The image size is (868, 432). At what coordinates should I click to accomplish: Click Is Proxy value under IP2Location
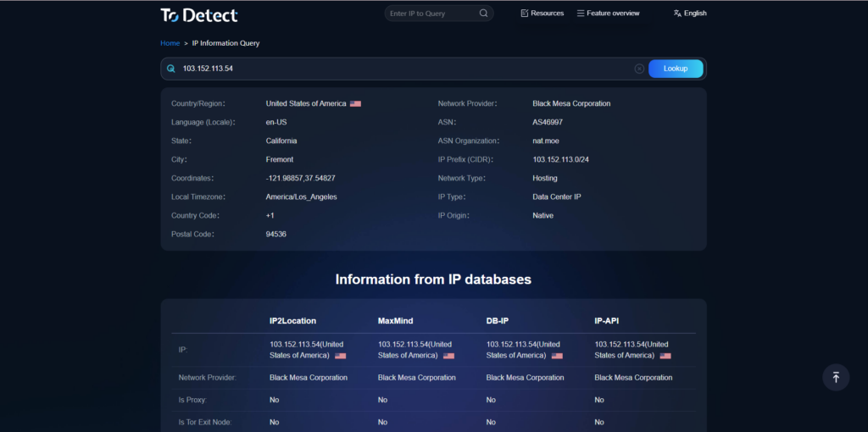(x=274, y=400)
